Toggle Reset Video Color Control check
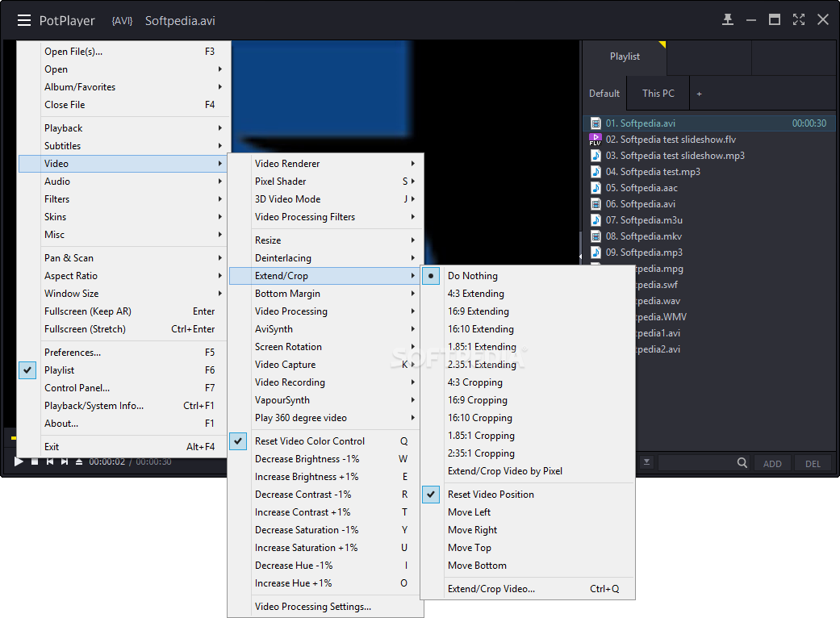The width and height of the screenshot is (840, 618). pyautogui.click(x=238, y=441)
